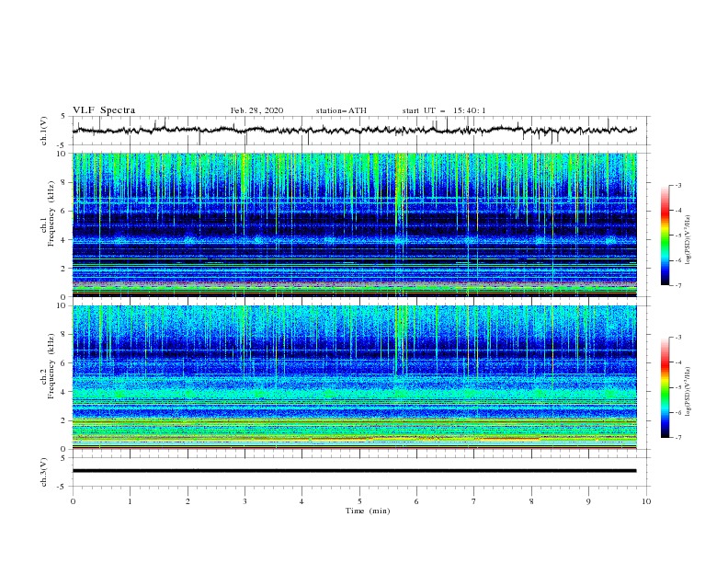Screen dimensions: 728x563
Task: Click time axis tick label "7"
Action: [474, 501]
